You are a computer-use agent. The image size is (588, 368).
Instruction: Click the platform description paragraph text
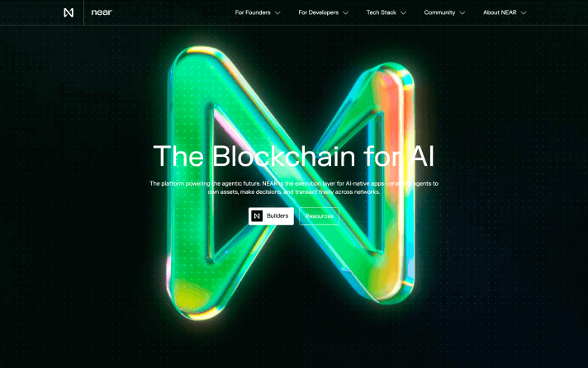[294, 187]
